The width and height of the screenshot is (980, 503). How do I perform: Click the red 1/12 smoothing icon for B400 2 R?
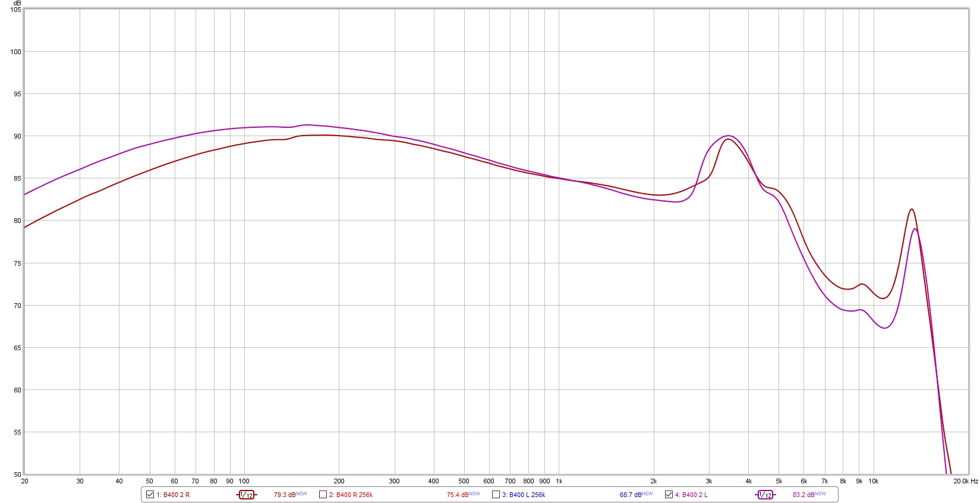247,495
